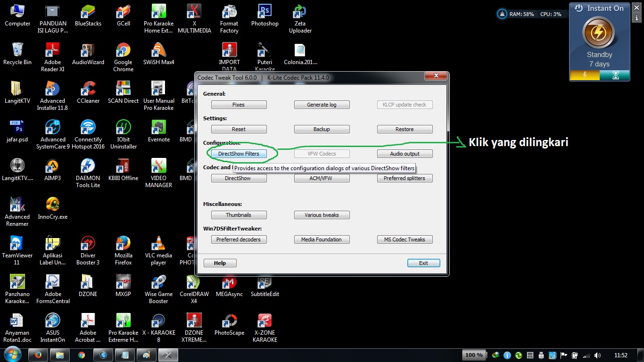644x362 pixels.
Task: Click the Media Foundation button
Action: [322, 239]
